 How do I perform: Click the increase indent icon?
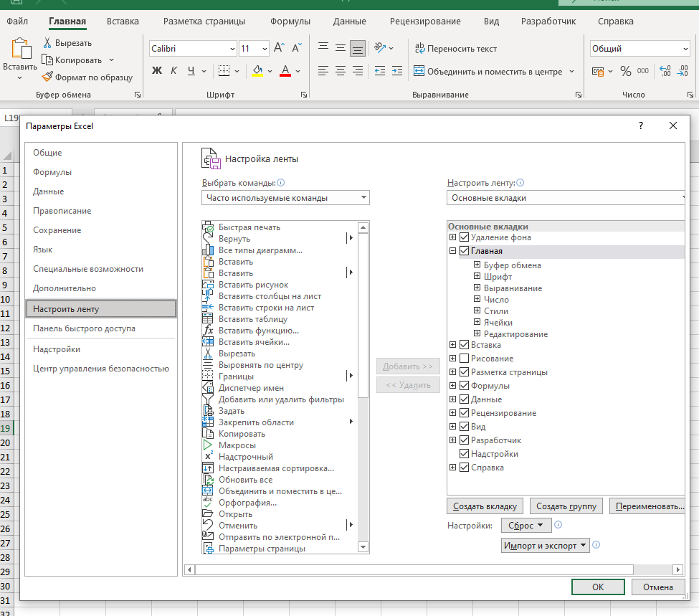[396, 70]
